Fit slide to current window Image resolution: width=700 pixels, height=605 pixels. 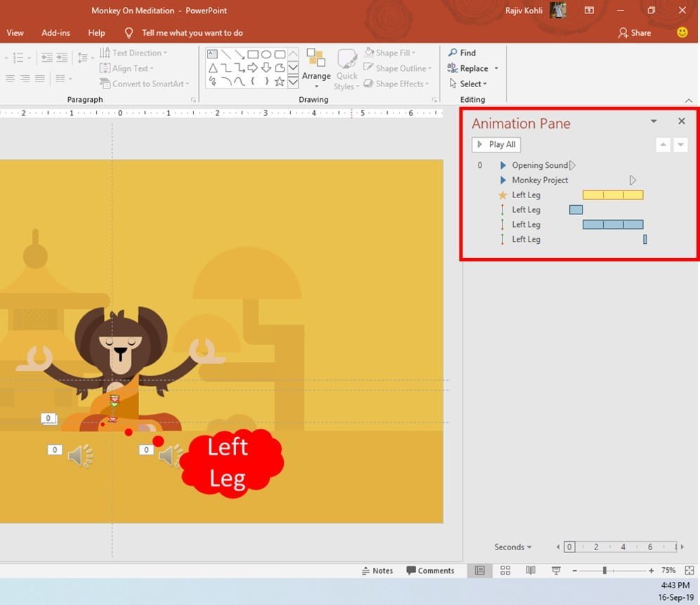click(689, 570)
